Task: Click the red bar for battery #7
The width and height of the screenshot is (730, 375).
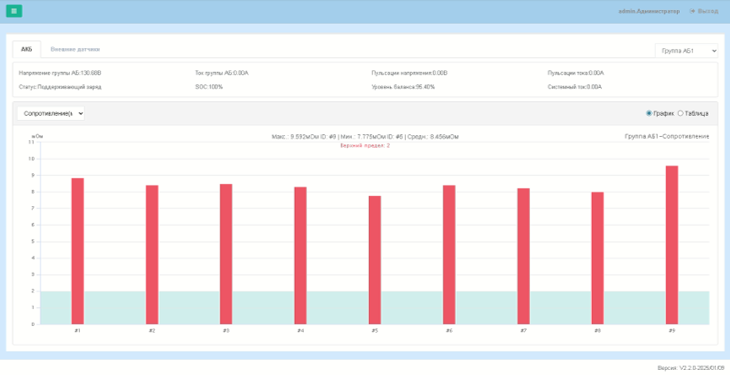Action: tap(523, 256)
